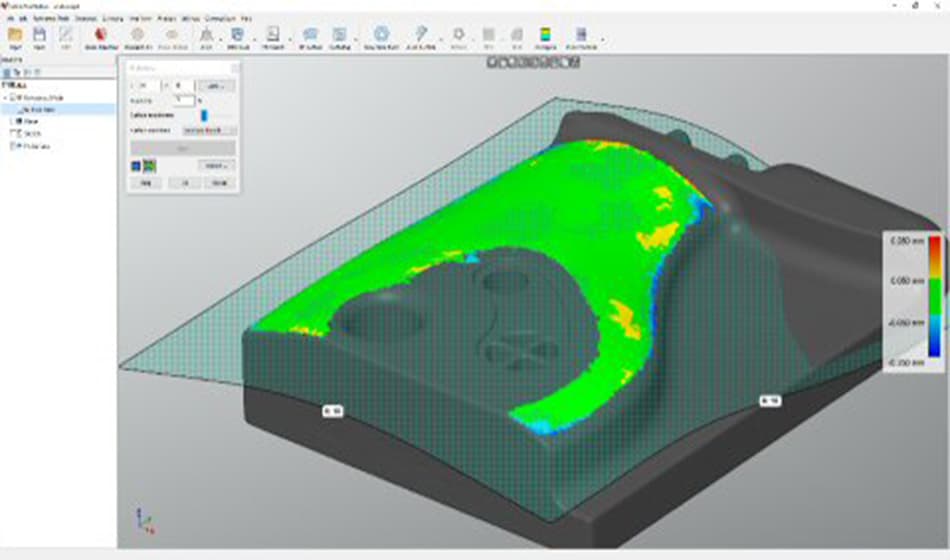Screen dimensions: 950x560
Task: Open the dropdown arrow beside the document tool
Action: coord(290,39)
